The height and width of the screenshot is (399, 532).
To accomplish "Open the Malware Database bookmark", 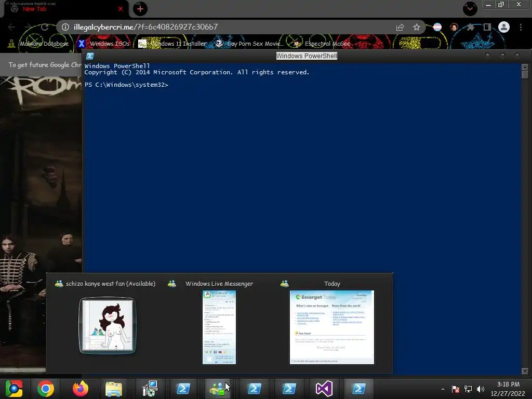I will click(38, 44).
